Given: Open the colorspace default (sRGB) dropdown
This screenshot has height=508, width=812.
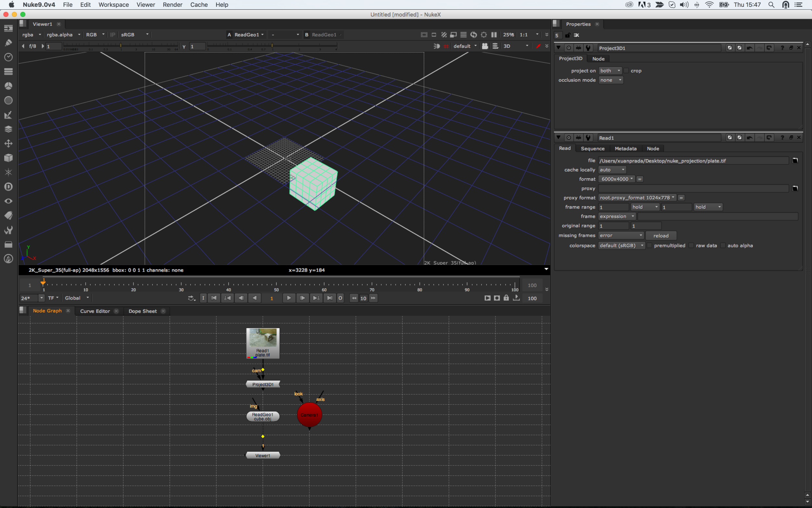Looking at the screenshot, I should click(621, 246).
